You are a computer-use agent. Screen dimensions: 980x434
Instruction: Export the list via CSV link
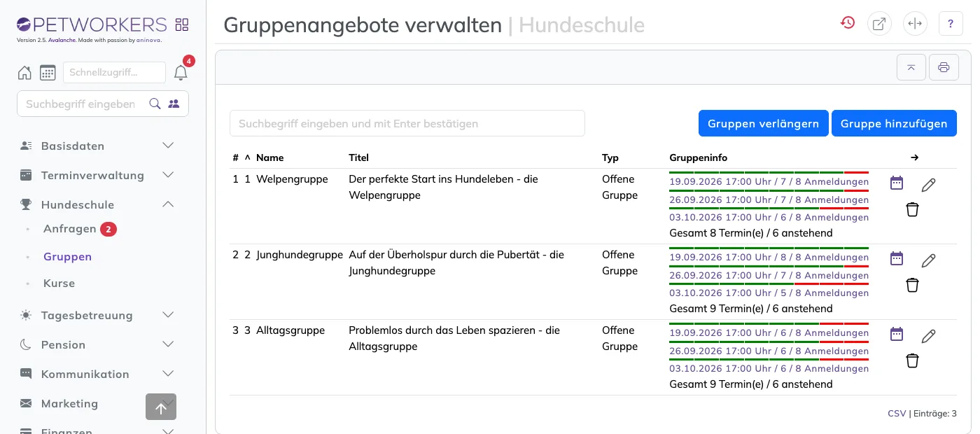click(x=897, y=414)
